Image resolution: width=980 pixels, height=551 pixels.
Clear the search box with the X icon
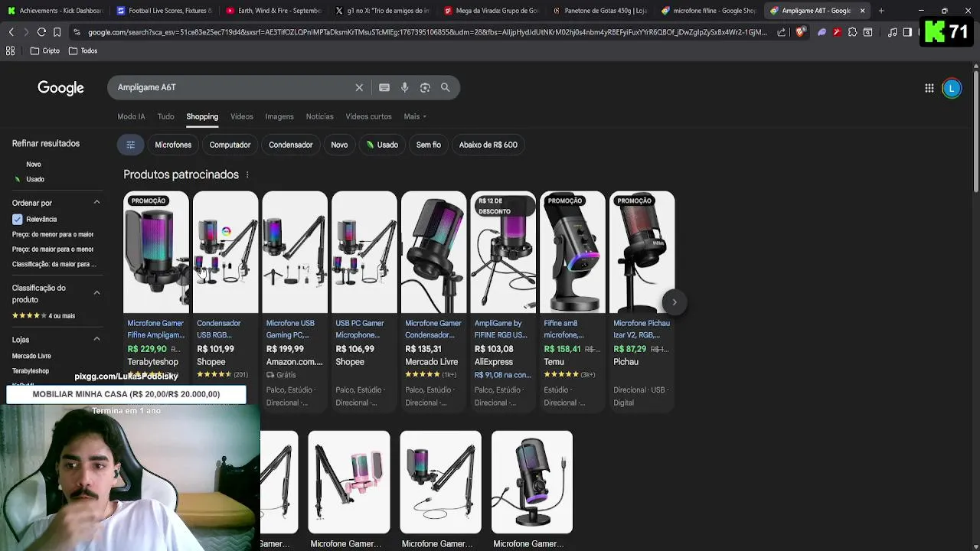point(359,87)
